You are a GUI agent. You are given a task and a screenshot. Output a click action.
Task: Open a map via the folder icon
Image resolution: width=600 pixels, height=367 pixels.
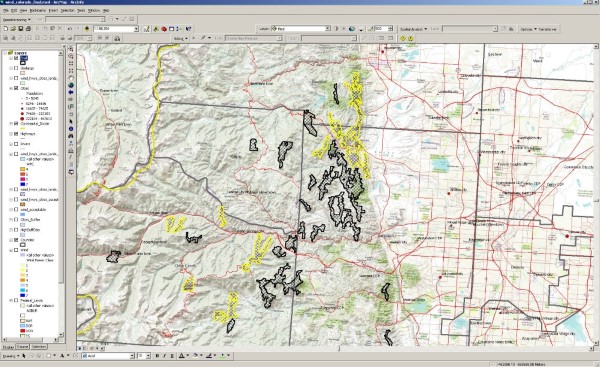pyautogui.click(x=13, y=29)
